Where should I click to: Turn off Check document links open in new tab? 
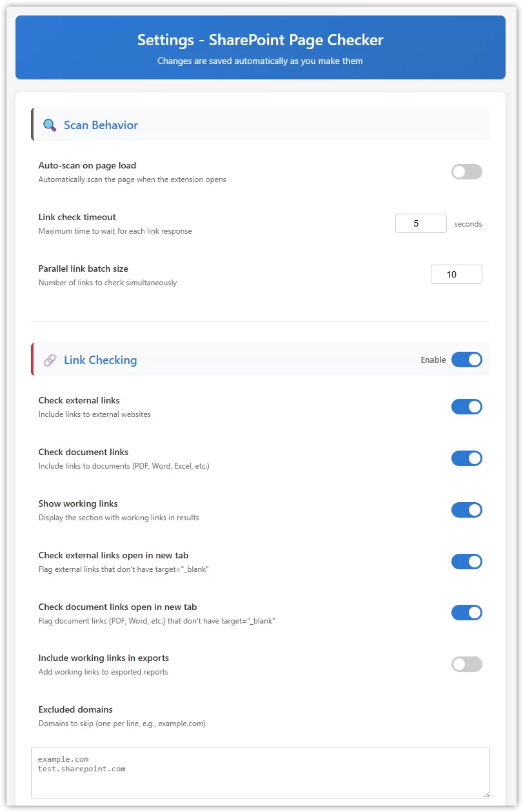coord(466,613)
